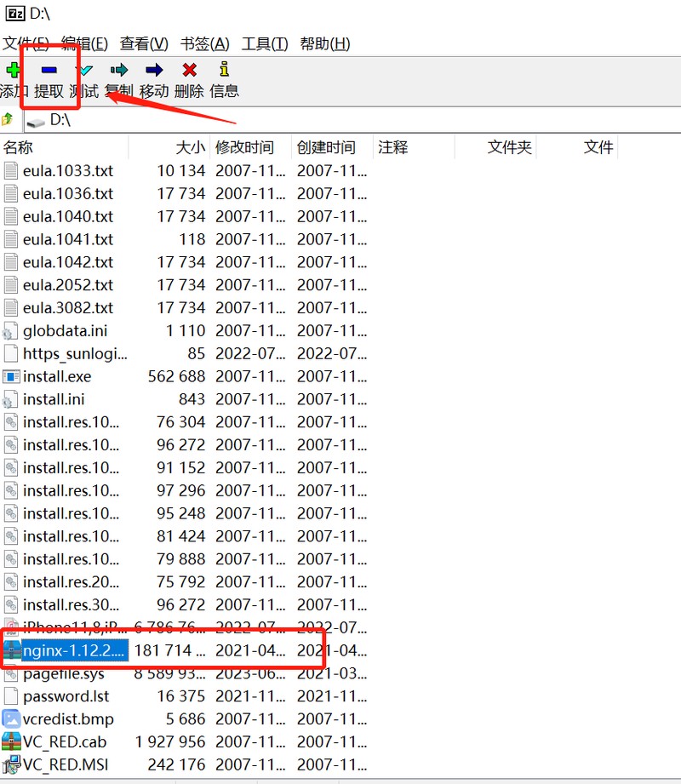Screen dimensions: 681x784
Task: Click the VC_RED.MSI installer icon
Action: [x=11, y=764]
